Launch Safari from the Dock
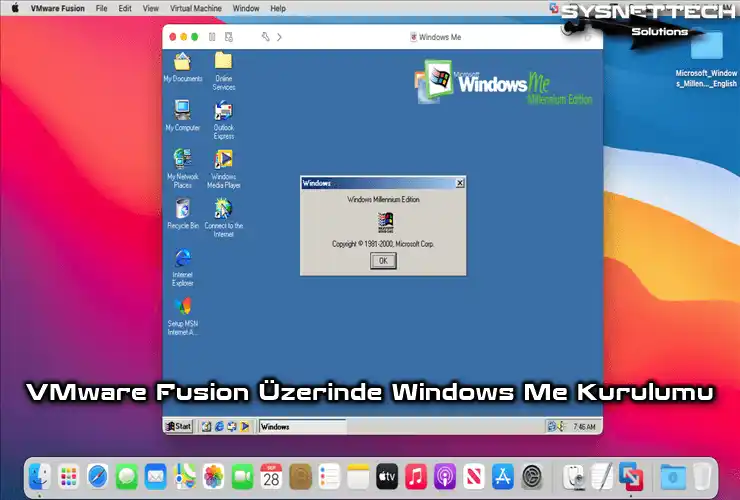This screenshot has height=500, width=740. tap(98, 476)
